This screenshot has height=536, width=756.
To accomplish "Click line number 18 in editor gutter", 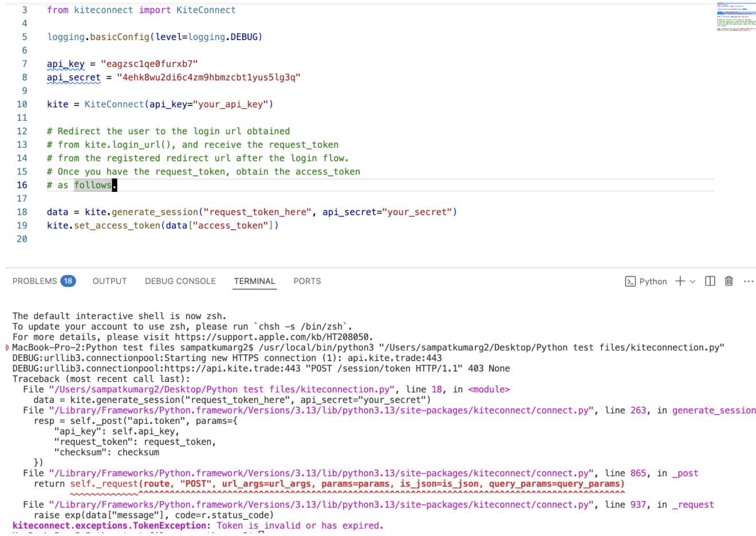I will click(x=22, y=212).
